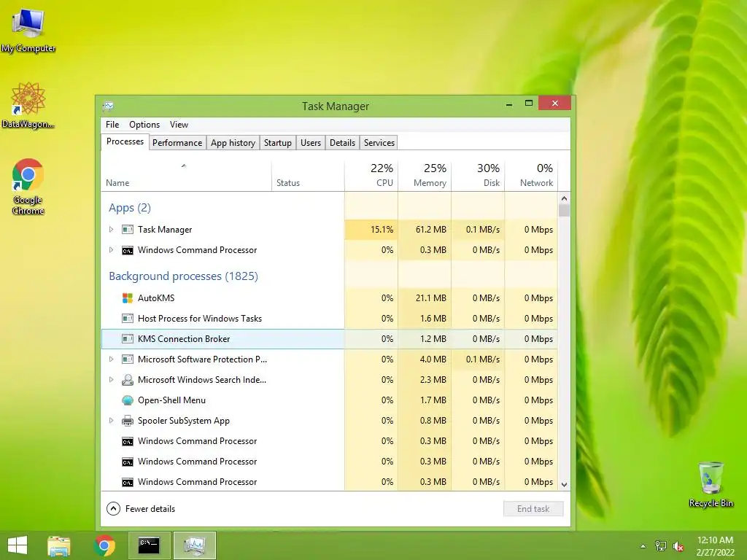The image size is (747, 560).
Task: Expand Windows Command Processor under Apps
Action: (111, 250)
